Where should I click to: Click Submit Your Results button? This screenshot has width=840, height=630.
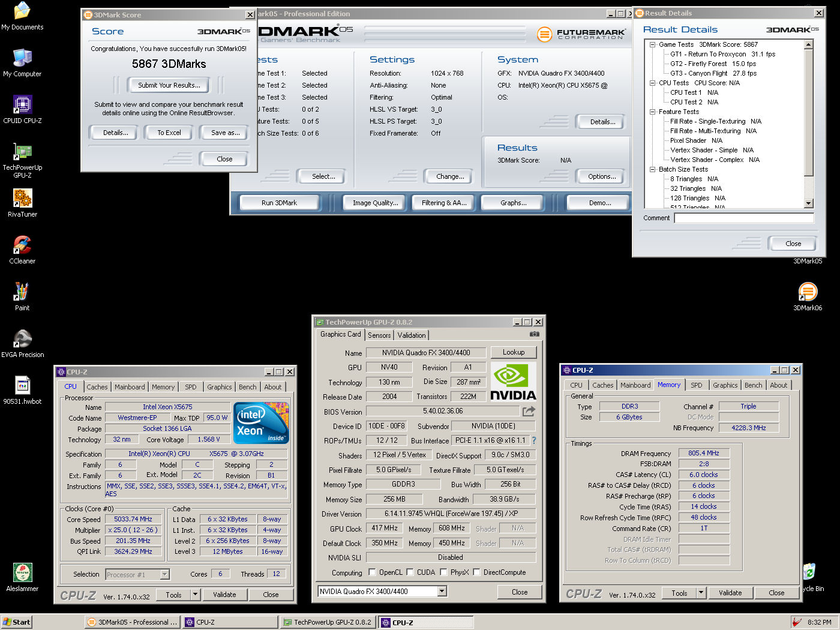[169, 85]
